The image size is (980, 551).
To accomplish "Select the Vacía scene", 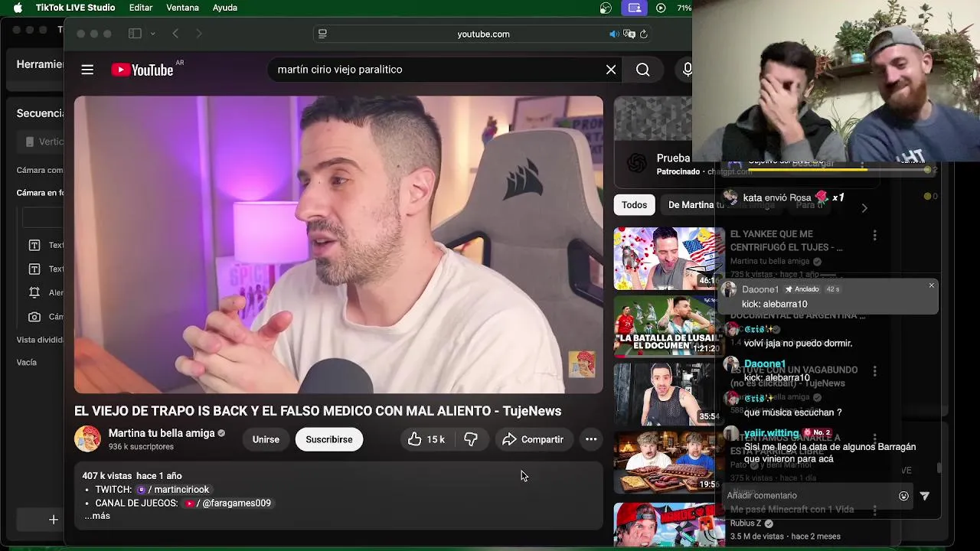I will [x=27, y=363].
